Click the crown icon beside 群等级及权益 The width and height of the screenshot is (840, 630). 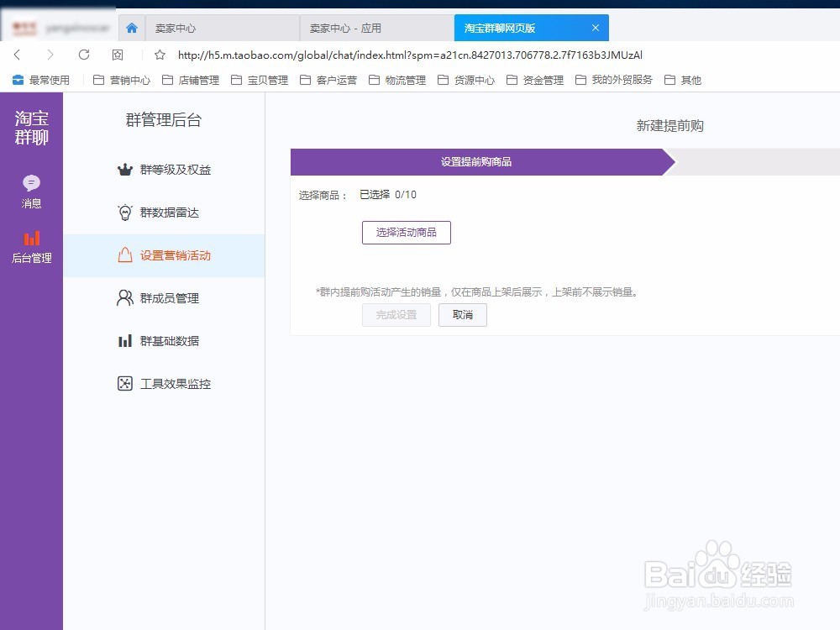[x=123, y=169]
